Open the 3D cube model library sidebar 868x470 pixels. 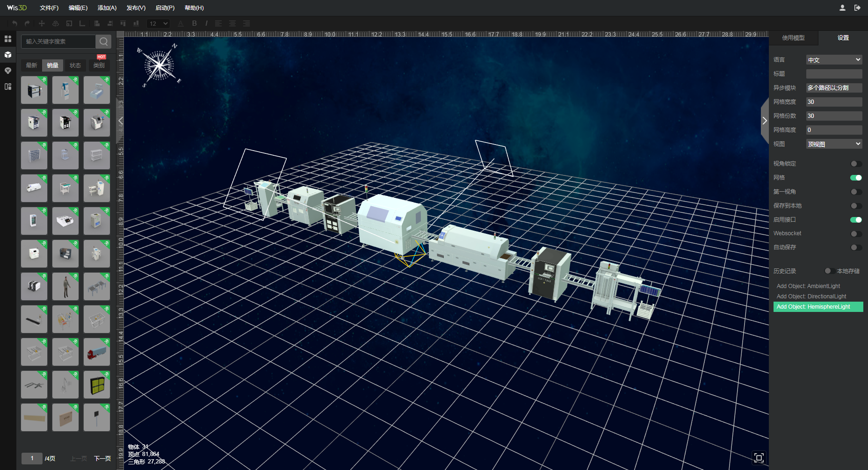coord(8,55)
